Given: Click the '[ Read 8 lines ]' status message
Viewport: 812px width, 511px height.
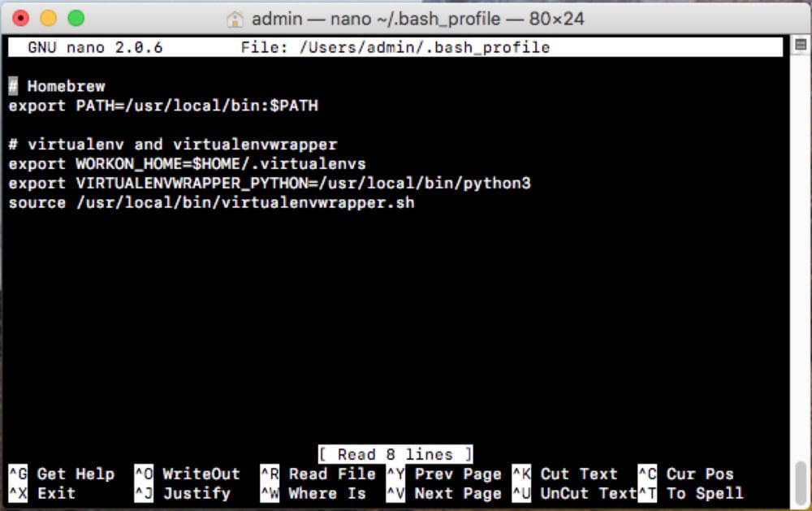Looking at the screenshot, I should [395, 454].
